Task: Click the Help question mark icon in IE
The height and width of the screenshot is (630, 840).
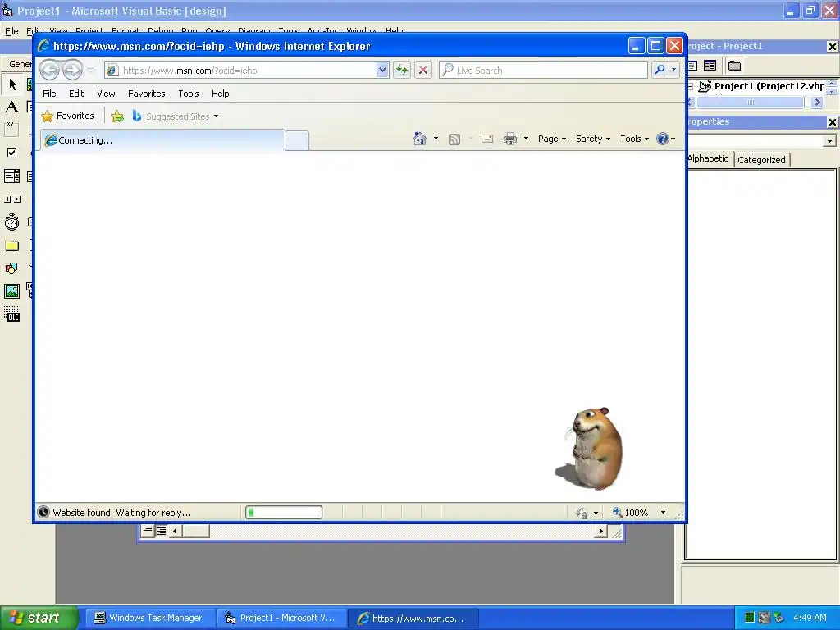Action: click(663, 139)
